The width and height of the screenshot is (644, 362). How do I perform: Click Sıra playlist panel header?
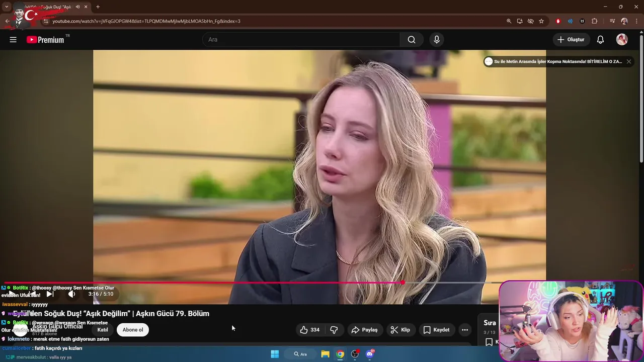tap(490, 323)
